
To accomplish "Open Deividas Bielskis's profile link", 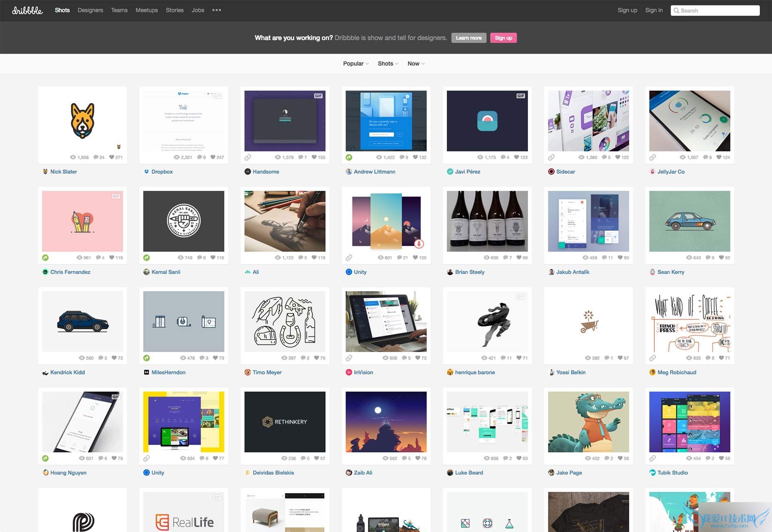I will [x=273, y=473].
